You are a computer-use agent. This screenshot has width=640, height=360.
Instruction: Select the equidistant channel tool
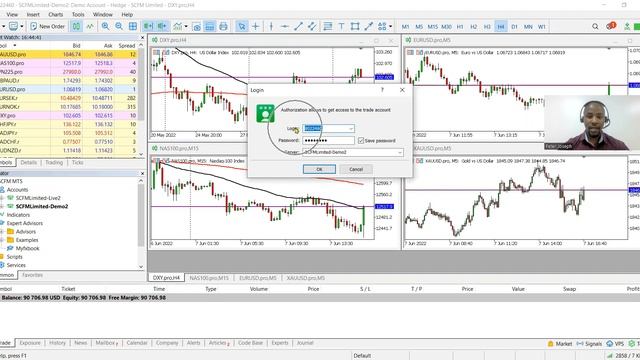coord(312,26)
